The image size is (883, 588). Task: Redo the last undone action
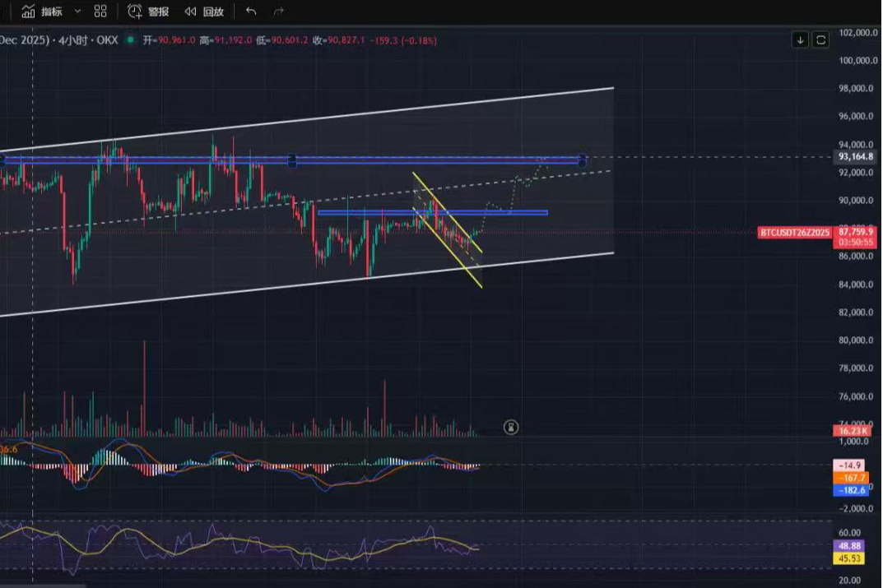[278, 12]
